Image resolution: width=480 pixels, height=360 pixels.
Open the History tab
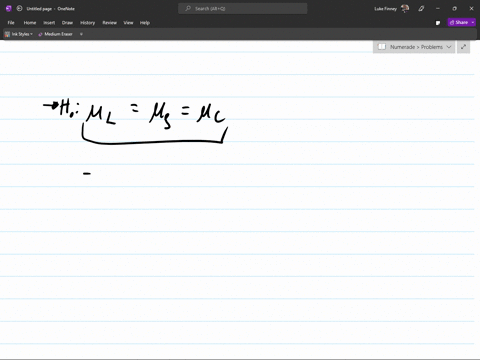click(x=88, y=23)
